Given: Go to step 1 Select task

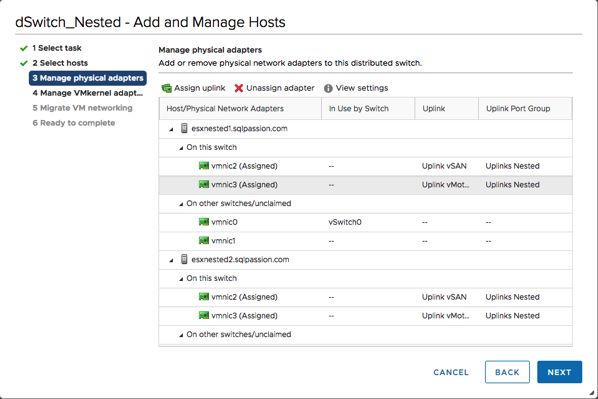Looking at the screenshot, I should 56,48.
